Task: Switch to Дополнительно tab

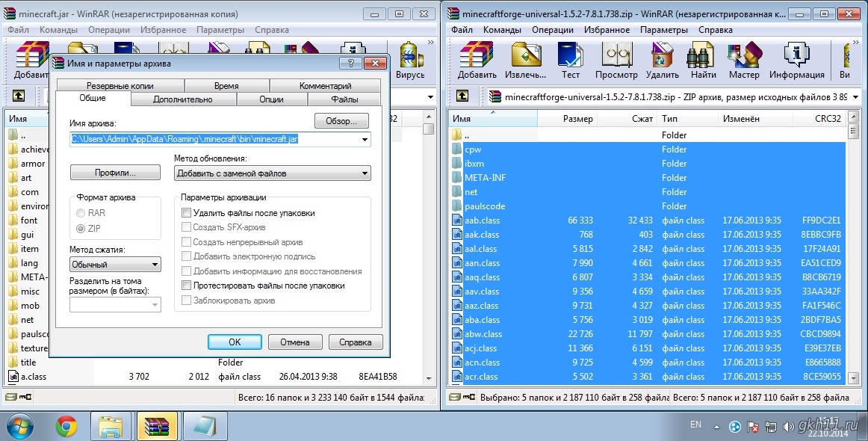Action: (x=183, y=99)
